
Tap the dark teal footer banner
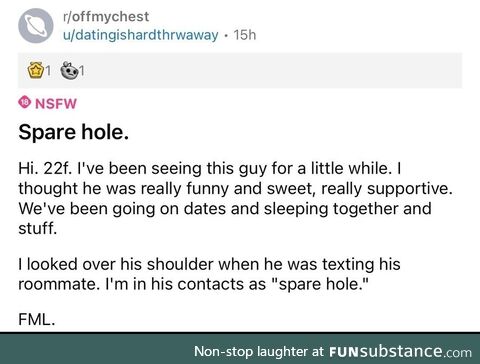tap(240, 349)
